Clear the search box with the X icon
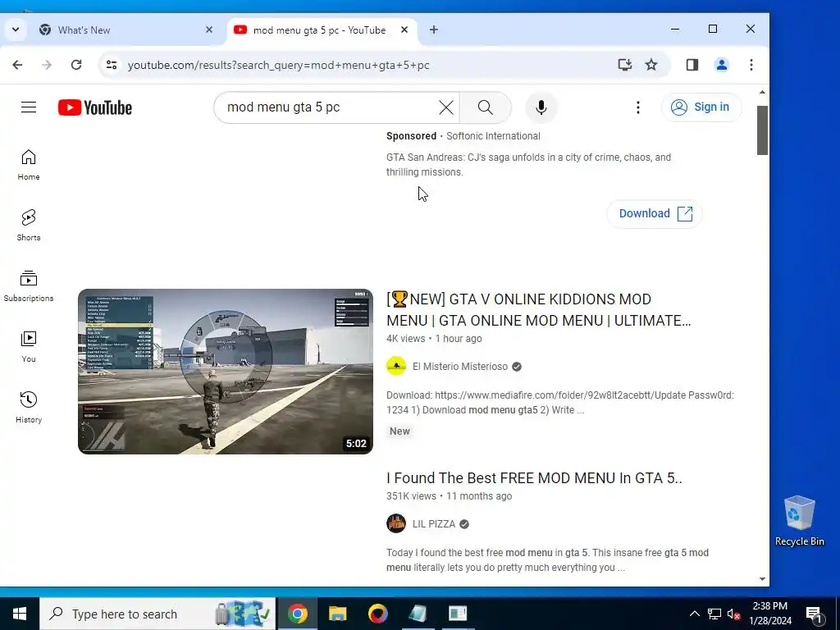This screenshot has height=630, width=840. pyautogui.click(x=445, y=107)
